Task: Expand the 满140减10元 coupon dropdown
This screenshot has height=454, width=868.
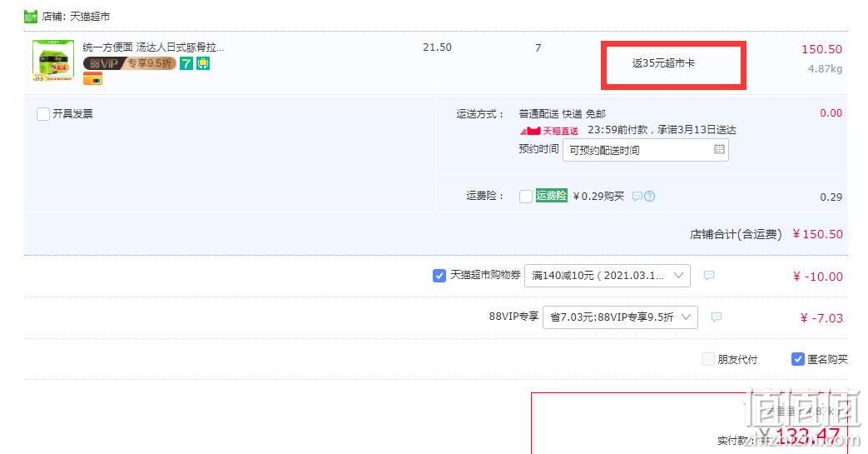Action: coord(608,276)
